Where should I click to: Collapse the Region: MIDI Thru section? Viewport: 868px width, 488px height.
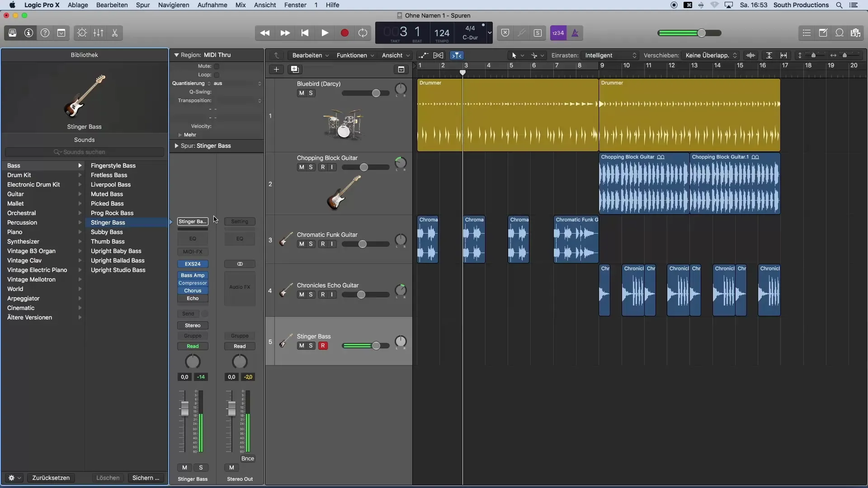177,55
